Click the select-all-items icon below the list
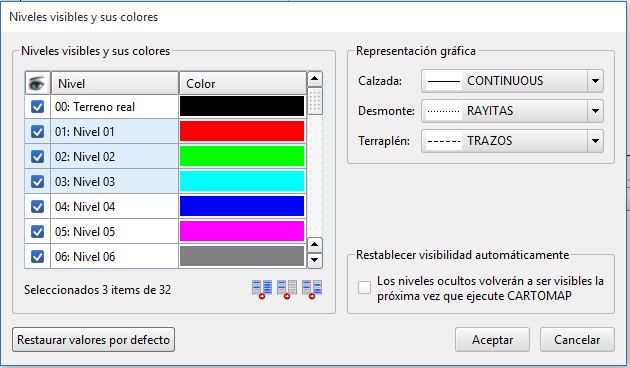This screenshot has width=630, height=368. (x=262, y=289)
